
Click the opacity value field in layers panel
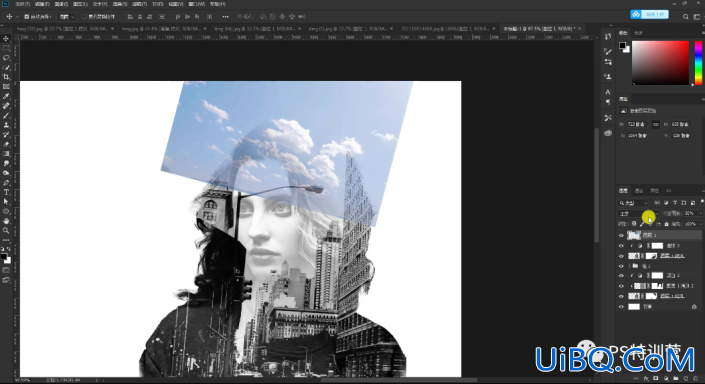(x=689, y=214)
